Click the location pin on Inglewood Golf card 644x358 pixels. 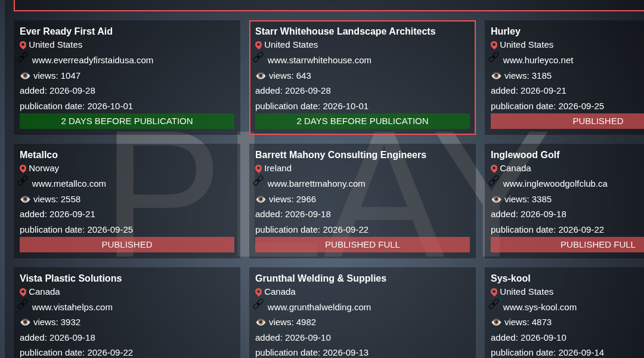[x=494, y=169]
